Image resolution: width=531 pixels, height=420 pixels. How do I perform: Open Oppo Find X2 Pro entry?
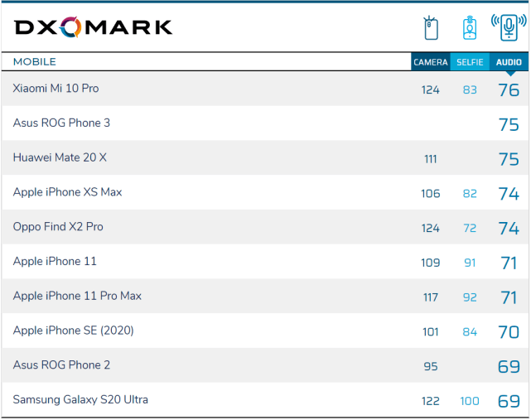58,227
